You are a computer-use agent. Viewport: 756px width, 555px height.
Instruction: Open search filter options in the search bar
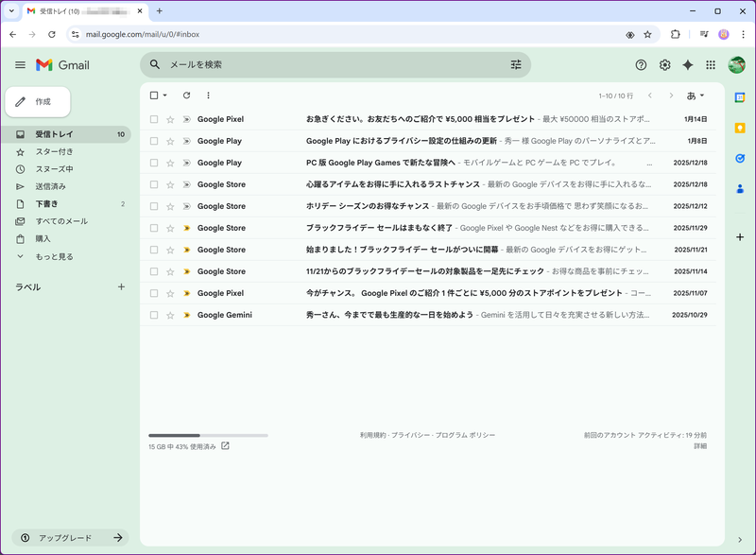coord(516,64)
